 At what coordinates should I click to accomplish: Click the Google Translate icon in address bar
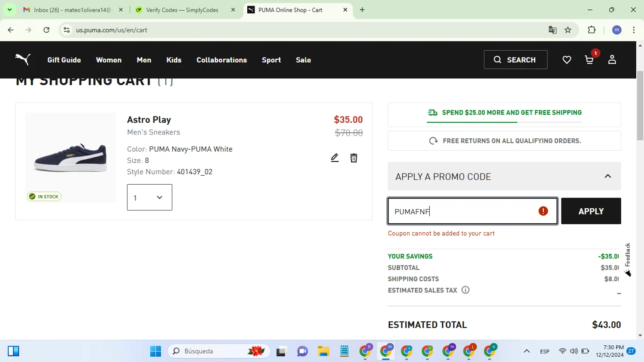pos(553,30)
